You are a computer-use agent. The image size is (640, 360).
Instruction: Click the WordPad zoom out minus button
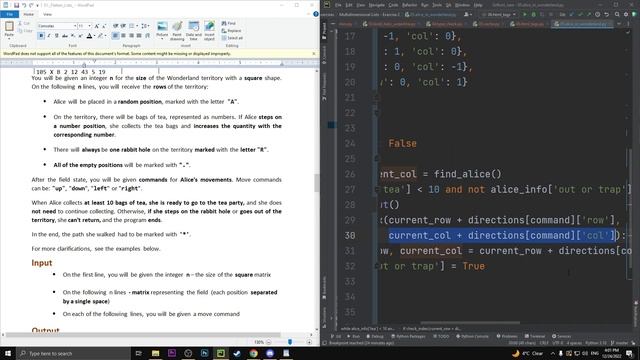pyautogui.click(x=269, y=342)
